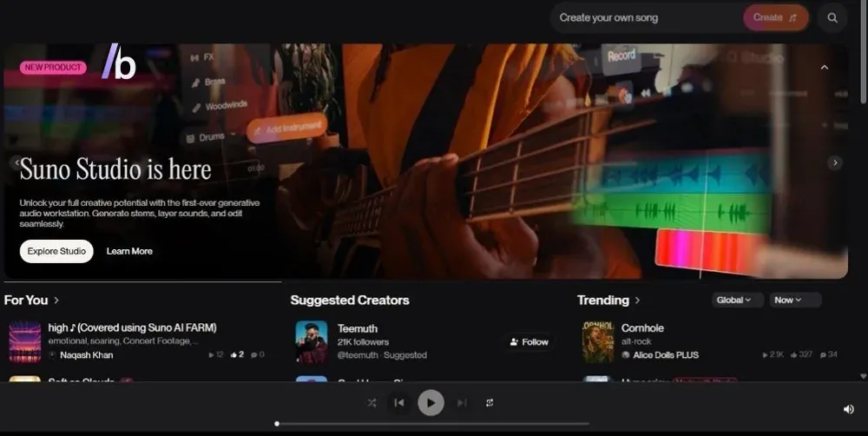
Task: Click the playback progress slider
Action: point(432,424)
